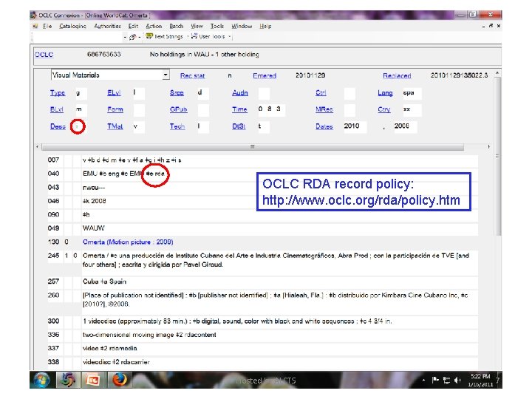
Task: Click the GPub fixed field link
Action: (x=179, y=109)
